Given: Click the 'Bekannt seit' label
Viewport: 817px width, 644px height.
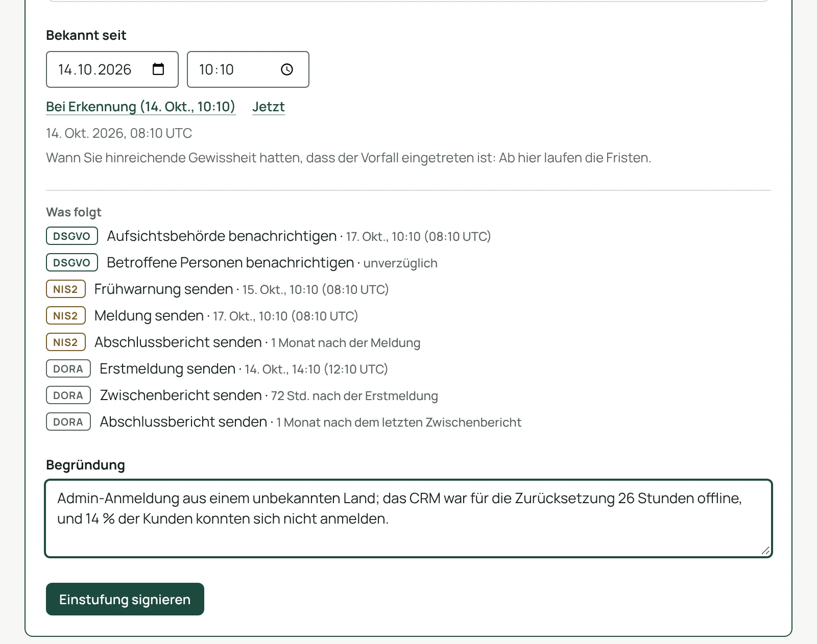Looking at the screenshot, I should (86, 35).
